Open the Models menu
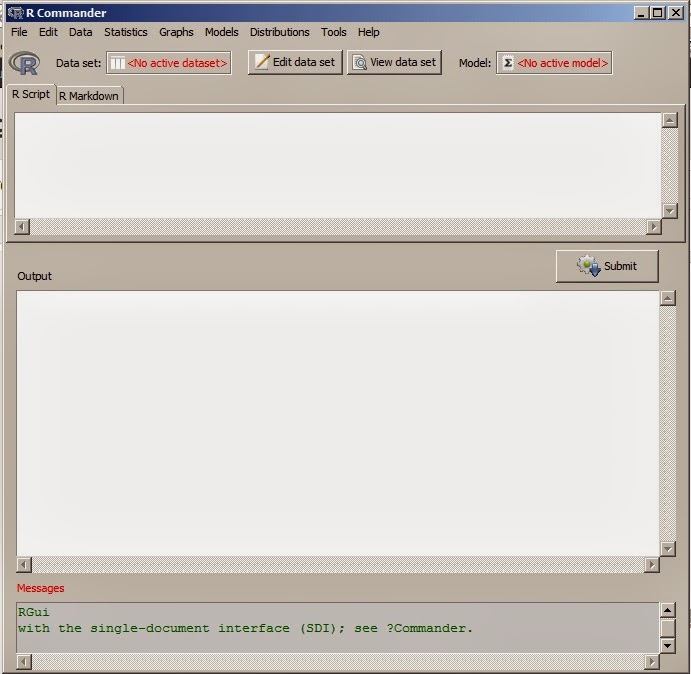 tap(221, 32)
